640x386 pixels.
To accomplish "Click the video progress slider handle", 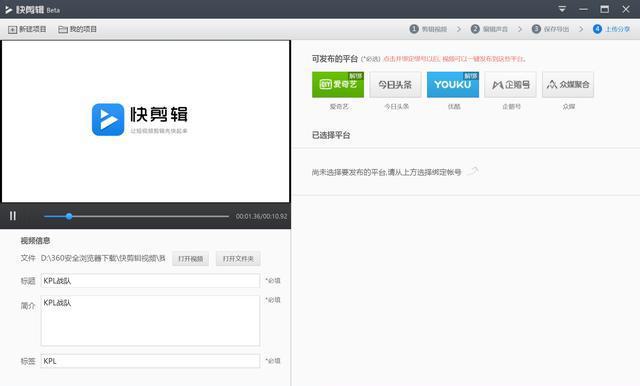I will pos(69,216).
